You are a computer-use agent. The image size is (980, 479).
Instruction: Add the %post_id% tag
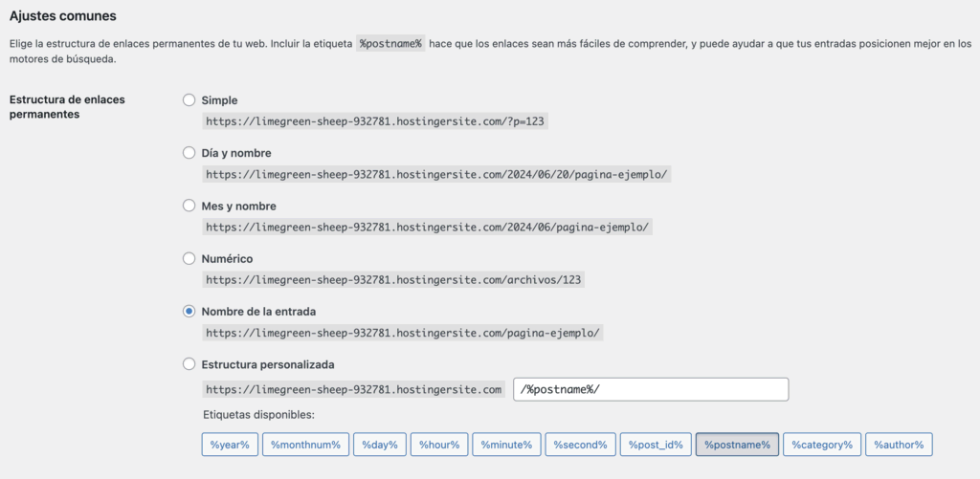(x=656, y=445)
